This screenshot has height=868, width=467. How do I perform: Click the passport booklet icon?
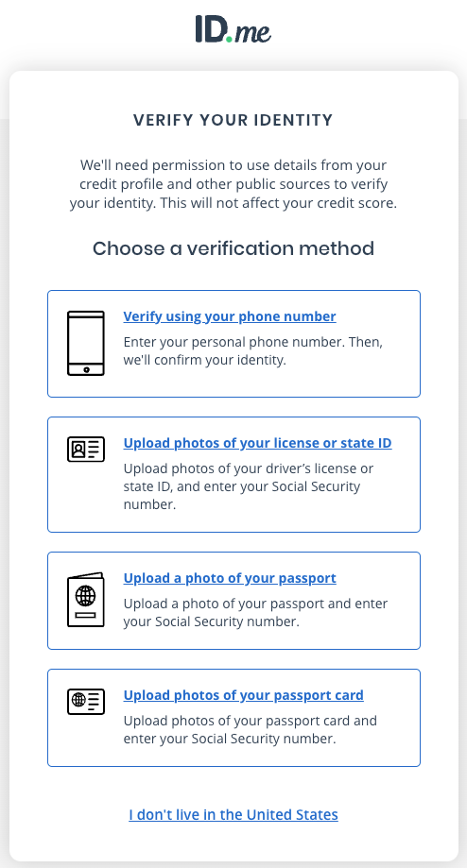coord(86,600)
